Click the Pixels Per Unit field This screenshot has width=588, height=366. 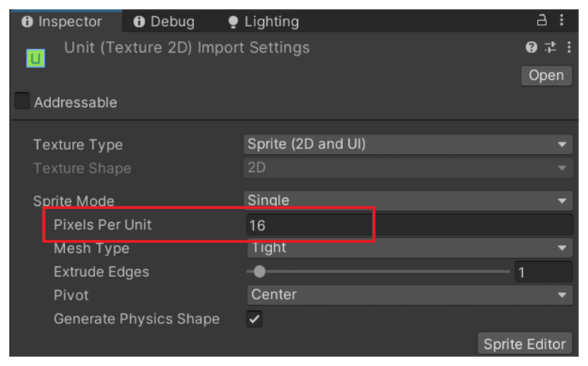coord(410,225)
